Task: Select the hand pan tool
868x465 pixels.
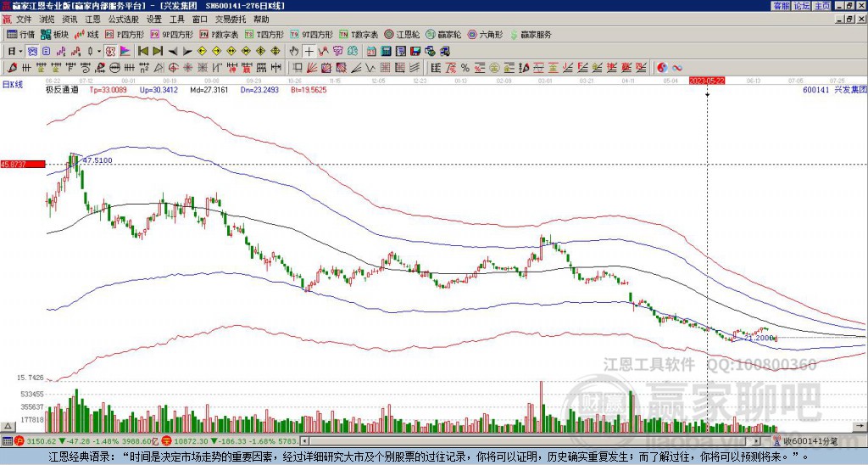Action: tap(294, 52)
